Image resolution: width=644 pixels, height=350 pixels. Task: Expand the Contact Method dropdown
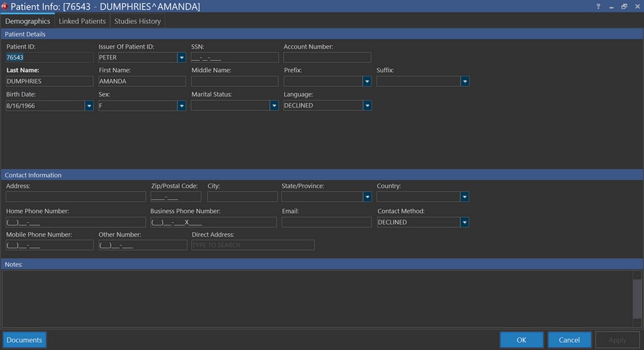point(464,222)
